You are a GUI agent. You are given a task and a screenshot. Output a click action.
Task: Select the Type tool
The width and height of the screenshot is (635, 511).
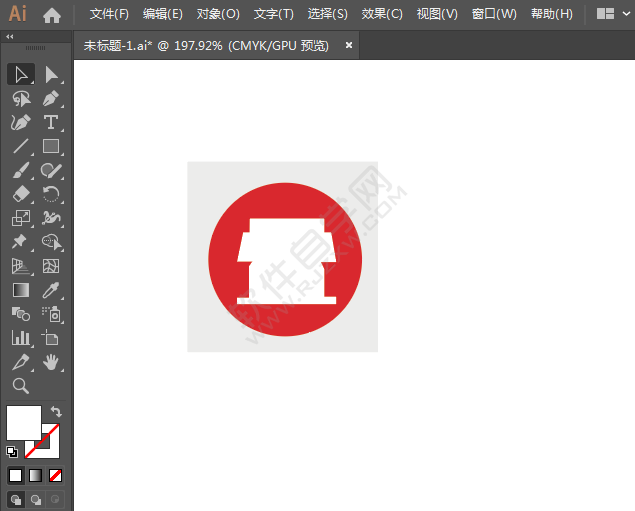[x=51, y=122]
